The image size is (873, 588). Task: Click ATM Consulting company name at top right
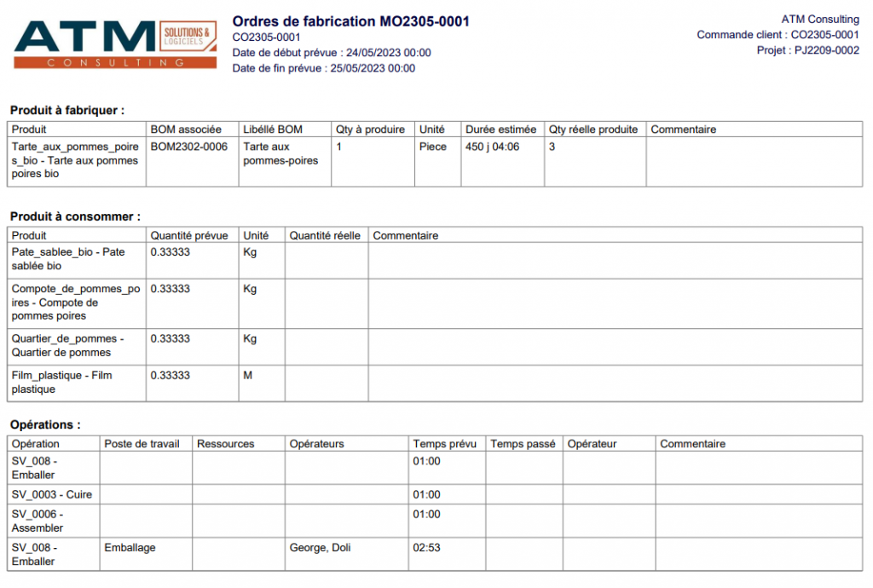click(x=820, y=20)
